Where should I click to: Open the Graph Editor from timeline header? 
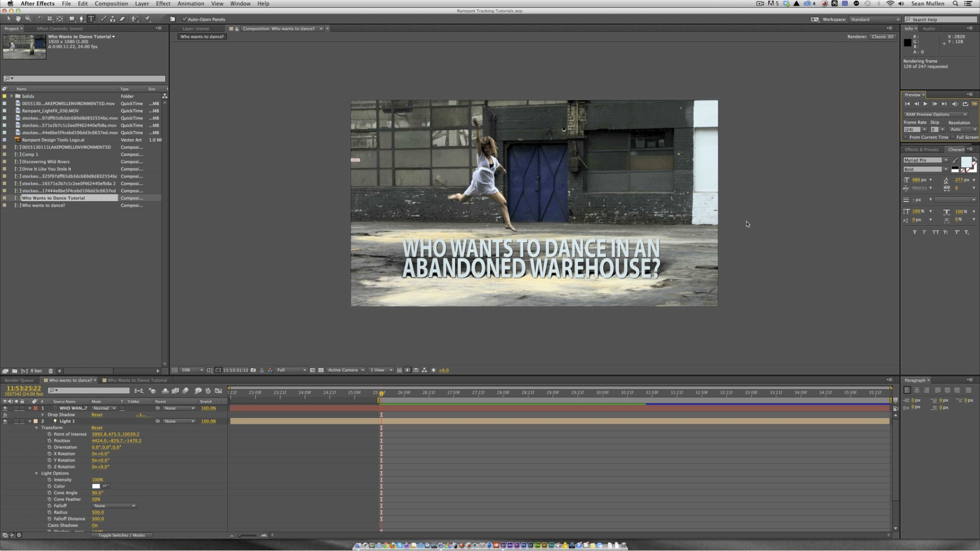coord(218,391)
